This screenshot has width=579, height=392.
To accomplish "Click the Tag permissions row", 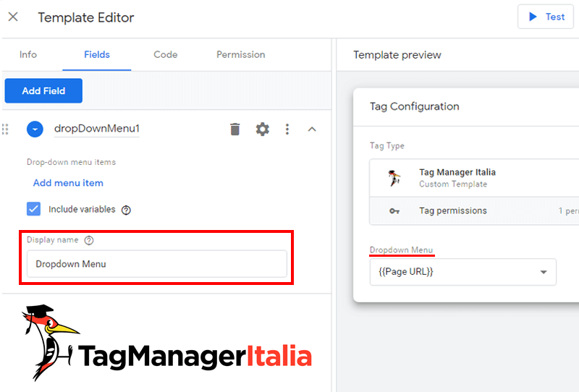I will 474,210.
